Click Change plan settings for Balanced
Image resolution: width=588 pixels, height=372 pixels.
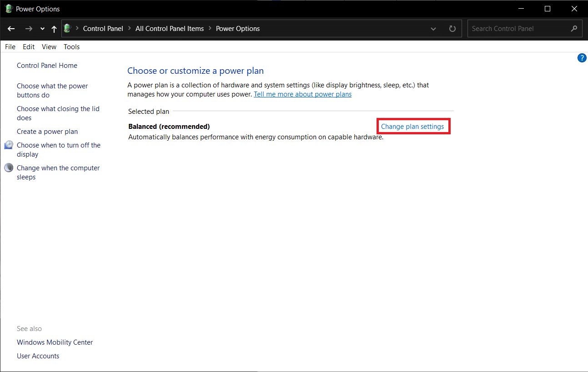click(412, 126)
